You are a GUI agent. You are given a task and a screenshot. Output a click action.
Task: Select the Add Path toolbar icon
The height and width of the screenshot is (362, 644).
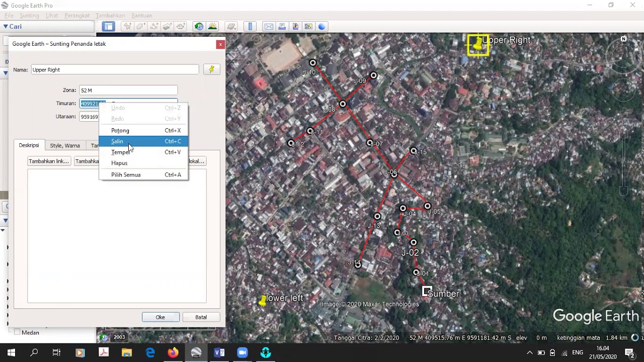coord(154,27)
